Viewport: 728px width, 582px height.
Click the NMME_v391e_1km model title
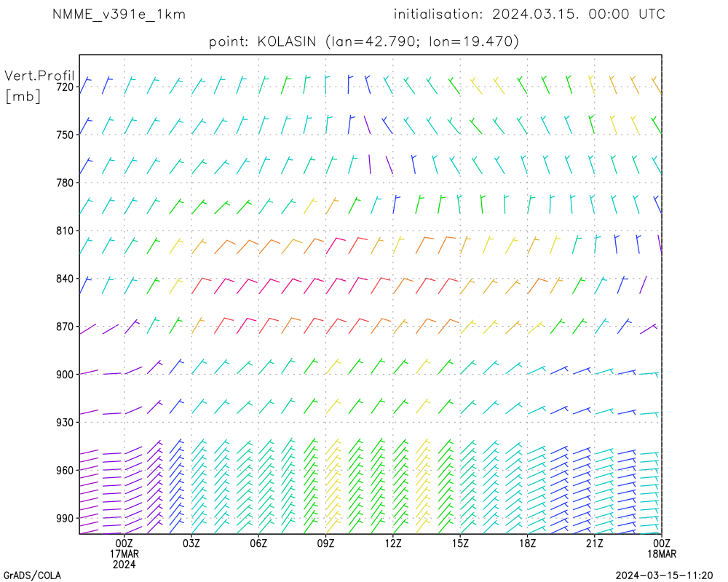119,15
